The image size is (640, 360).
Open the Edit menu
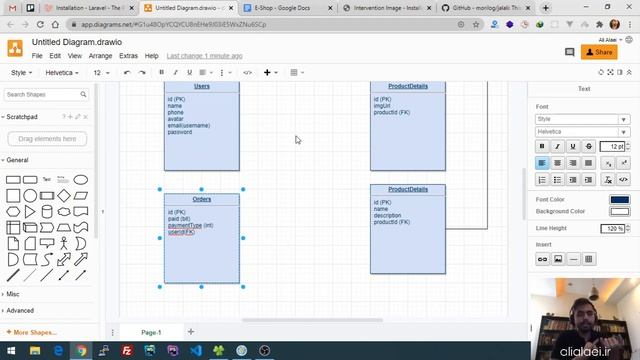(55, 56)
